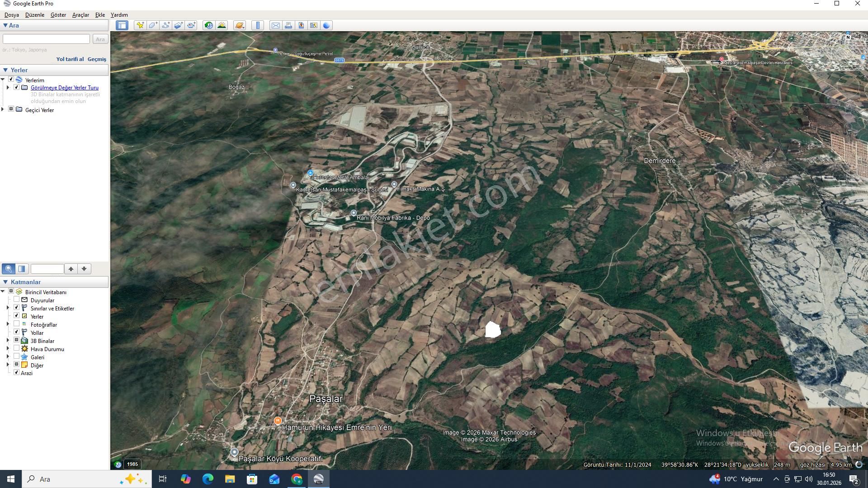
Task: Toggle the Yerlerim checkbox
Action: (x=11, y=80)
